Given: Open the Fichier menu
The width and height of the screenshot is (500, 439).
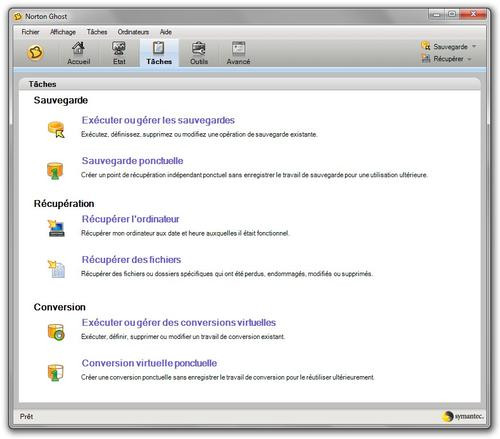Looking at the screenshot, I should [30, 32].
